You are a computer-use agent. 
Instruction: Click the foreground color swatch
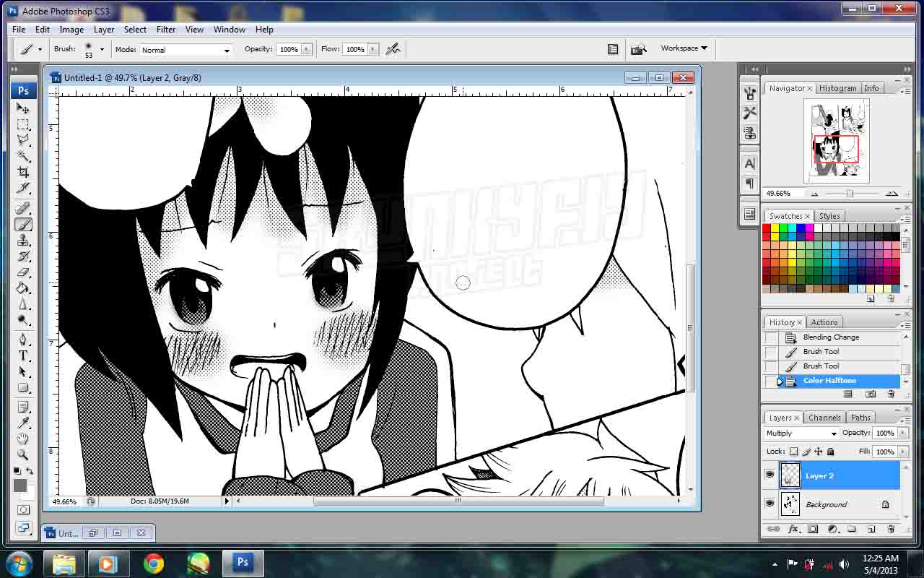click(x=20, y=486)
